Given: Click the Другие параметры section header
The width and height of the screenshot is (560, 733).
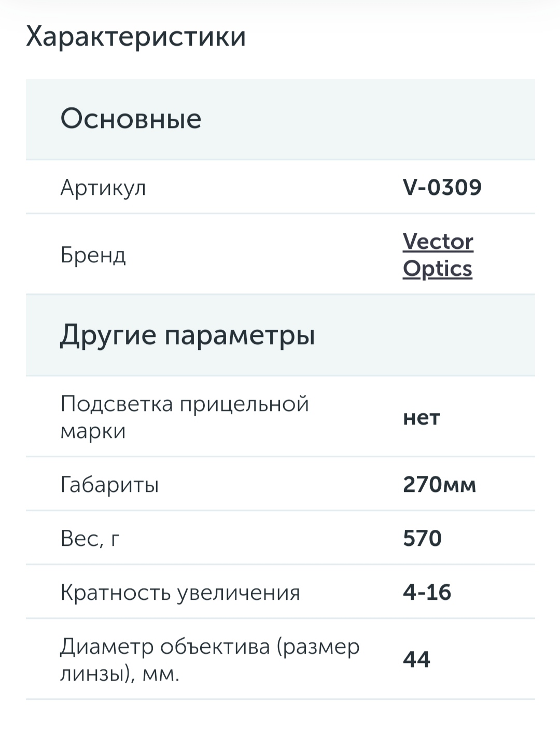Looking at the screenshot, I should pyautogui.click(x=188, y=335).
